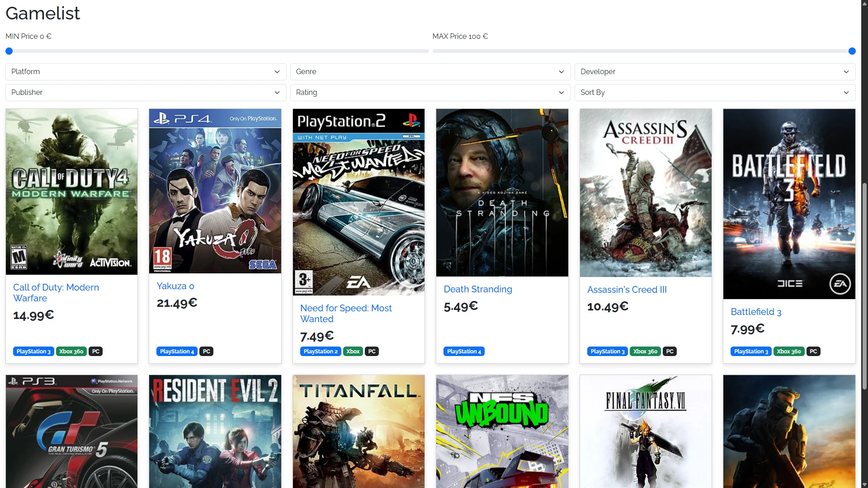The height and width of the screenshot is (488, 868).
Task: Open the Sort By dropdown
Action: 714,92
